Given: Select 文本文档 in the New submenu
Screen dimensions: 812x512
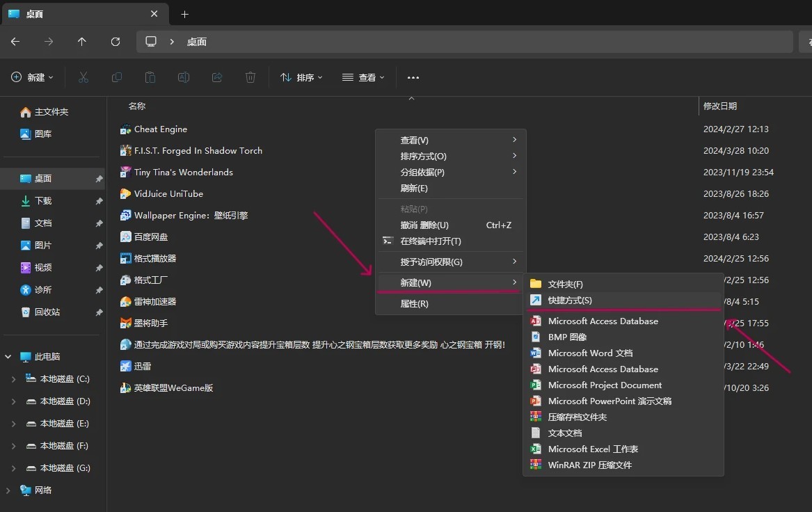Looking at the screenshot, I should click(x=564, y=433).
